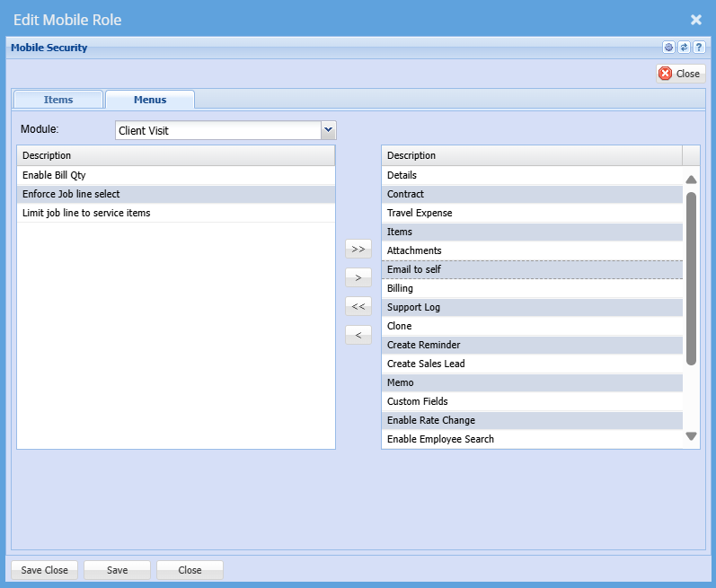Open the gear settings icon in Mobile Security header

click(x=668, y=48)
